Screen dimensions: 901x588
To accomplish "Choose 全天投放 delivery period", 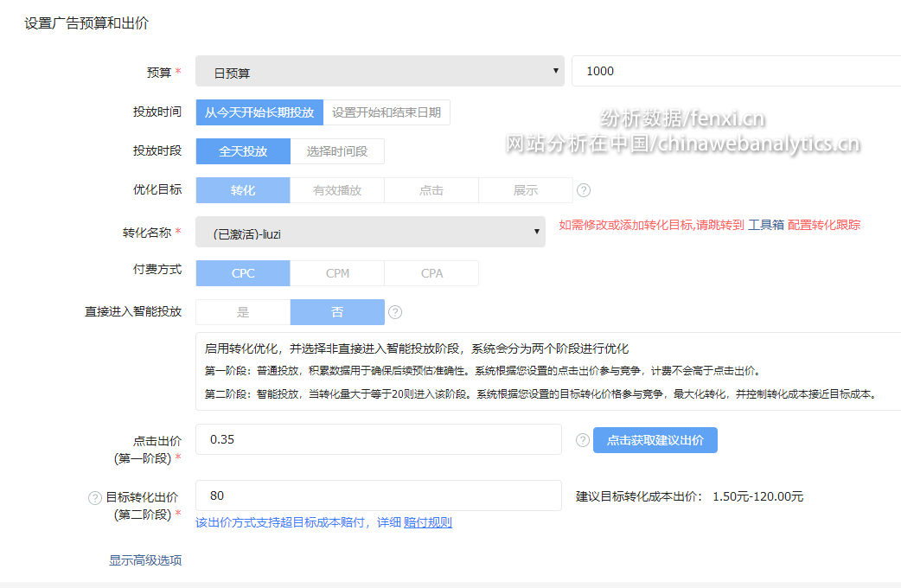I will [243, 151].
